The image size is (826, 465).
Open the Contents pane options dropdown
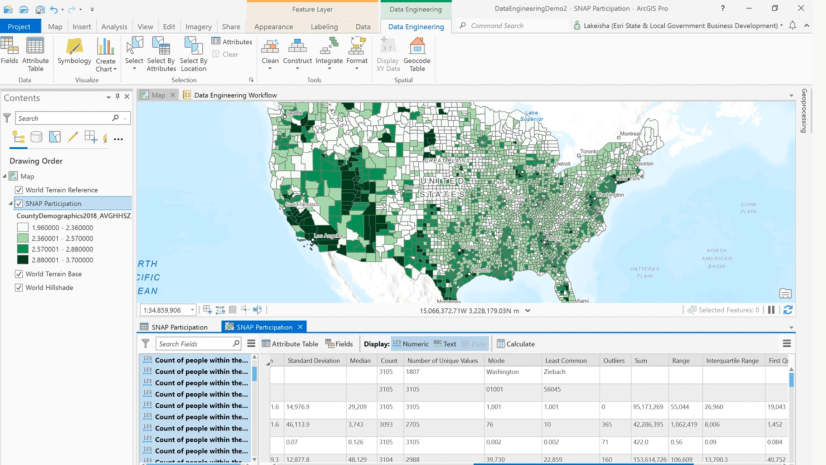pyautogui.click(x=109, y=97)
